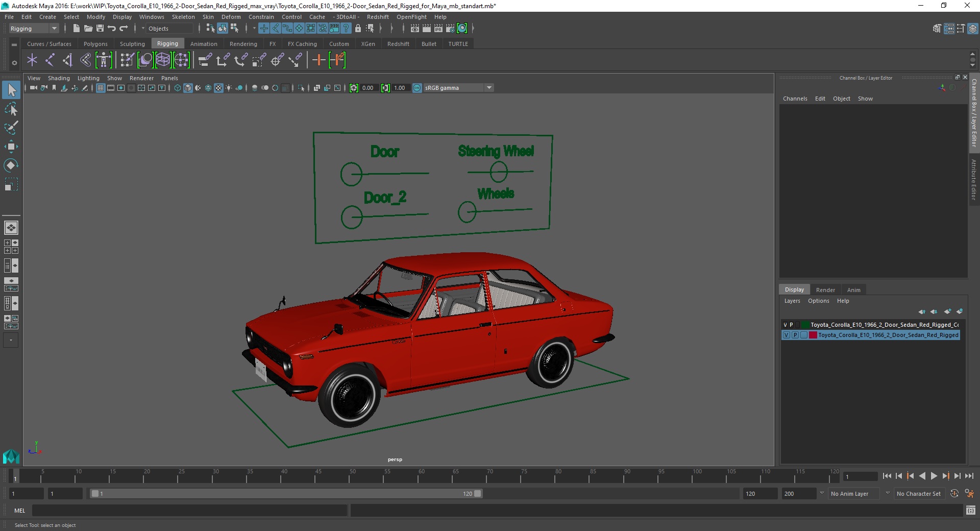Image resolution: width=980 pixels, height=531 pixels.
Task: Open the Script Editor icon
Action: tap(971, 510)
